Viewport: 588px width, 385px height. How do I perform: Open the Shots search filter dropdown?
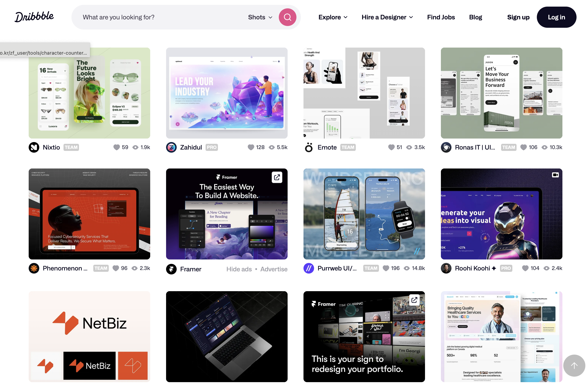(260, 17)
